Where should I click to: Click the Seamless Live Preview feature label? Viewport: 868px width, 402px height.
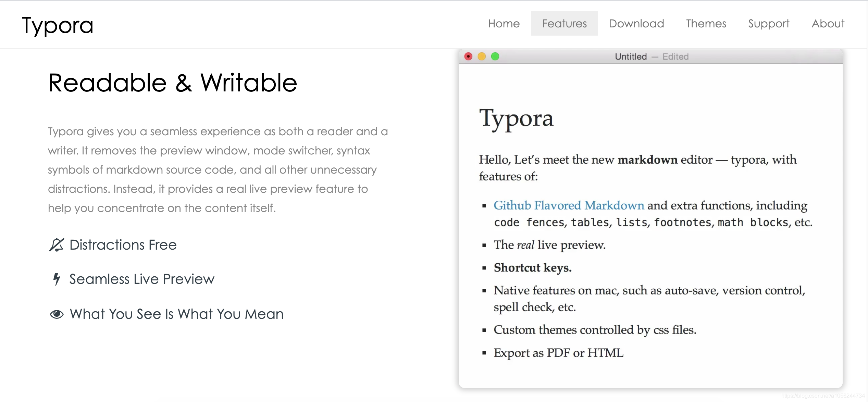point(142,279)
